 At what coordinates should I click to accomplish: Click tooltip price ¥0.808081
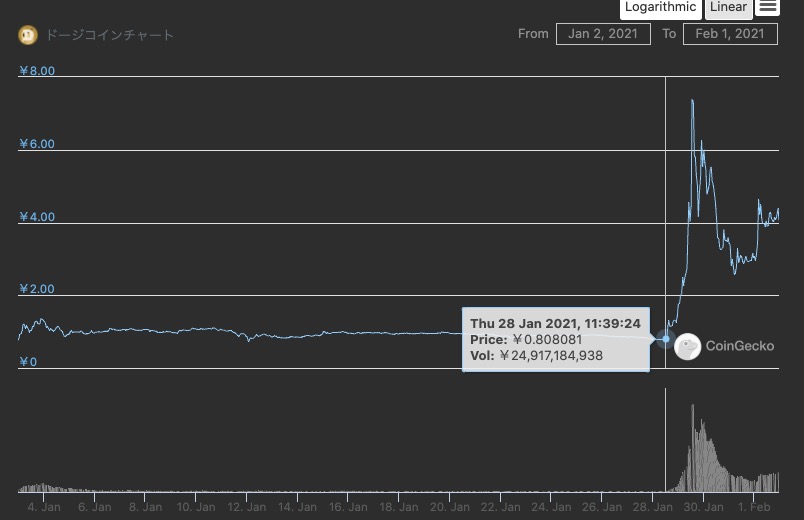pos(547,339)
